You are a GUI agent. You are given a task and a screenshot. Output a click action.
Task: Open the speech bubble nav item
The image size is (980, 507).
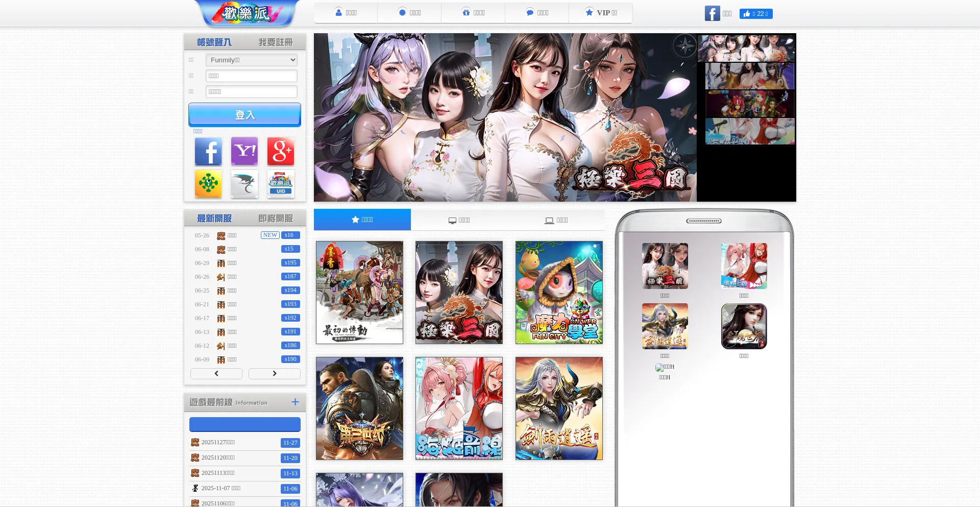[x=537, y=13]
